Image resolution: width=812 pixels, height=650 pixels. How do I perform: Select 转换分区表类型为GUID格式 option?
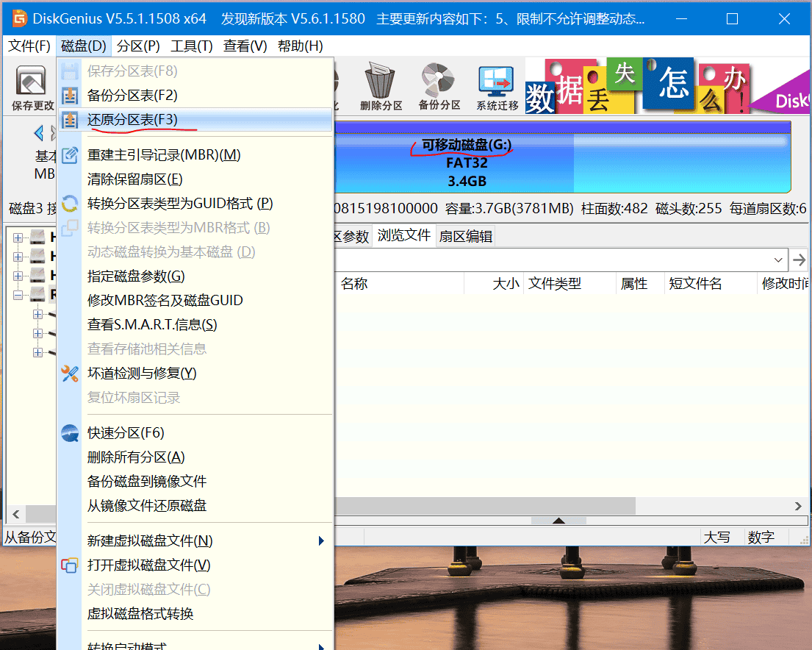point(180,204)
